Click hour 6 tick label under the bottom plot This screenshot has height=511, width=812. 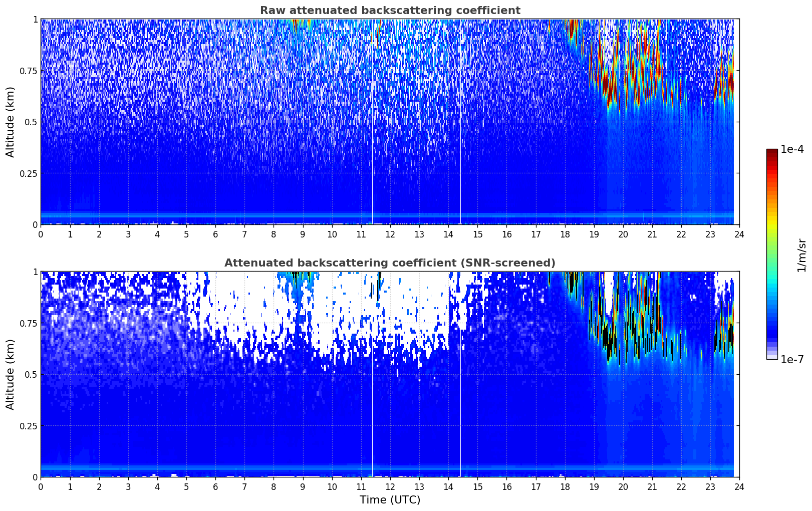pos(215,486)
